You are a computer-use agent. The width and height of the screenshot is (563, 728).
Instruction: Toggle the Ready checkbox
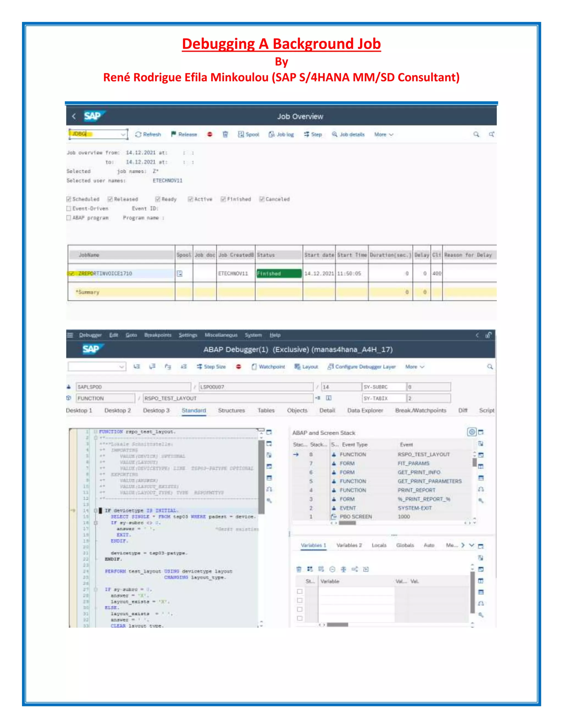158,199
